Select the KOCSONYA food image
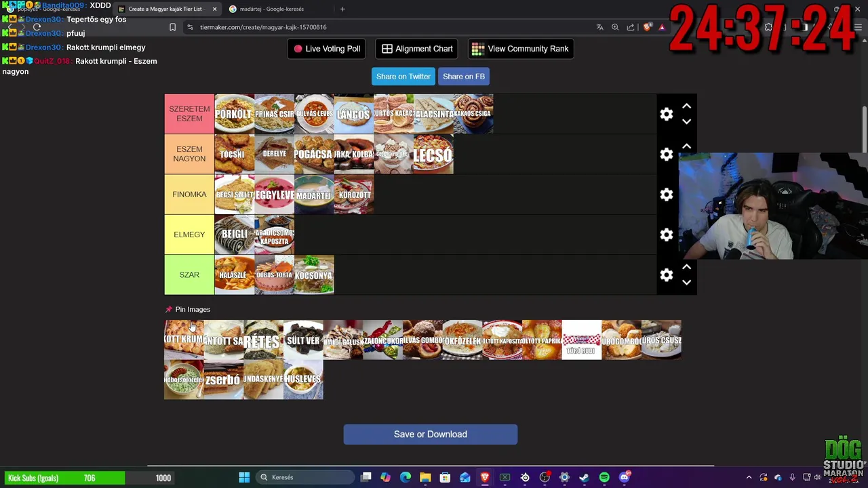 pos(314,274)
